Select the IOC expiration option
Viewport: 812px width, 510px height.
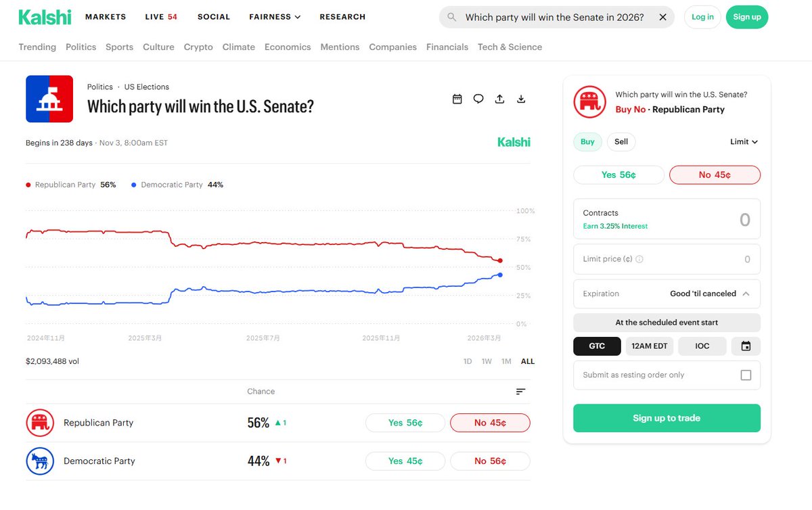click(x=702, y=346)
